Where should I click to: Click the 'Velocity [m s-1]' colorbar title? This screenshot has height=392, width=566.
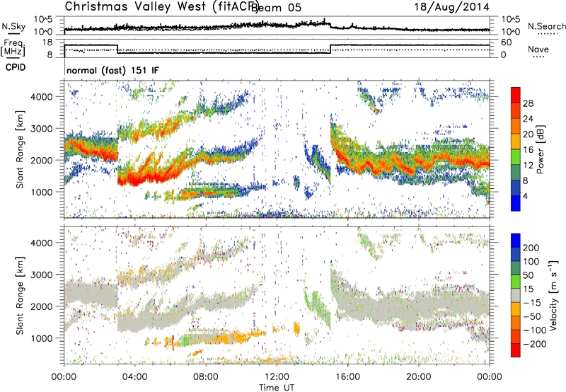click(x=553, y=295)
